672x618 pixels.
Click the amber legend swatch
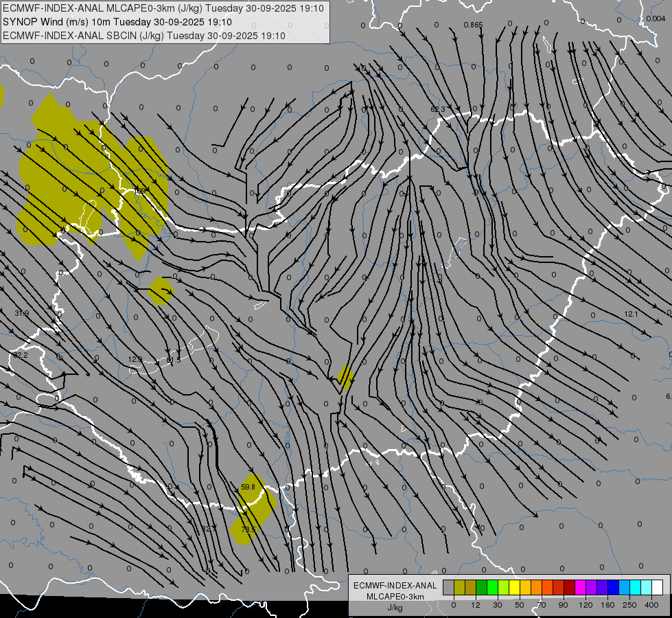tap(525, 588)
